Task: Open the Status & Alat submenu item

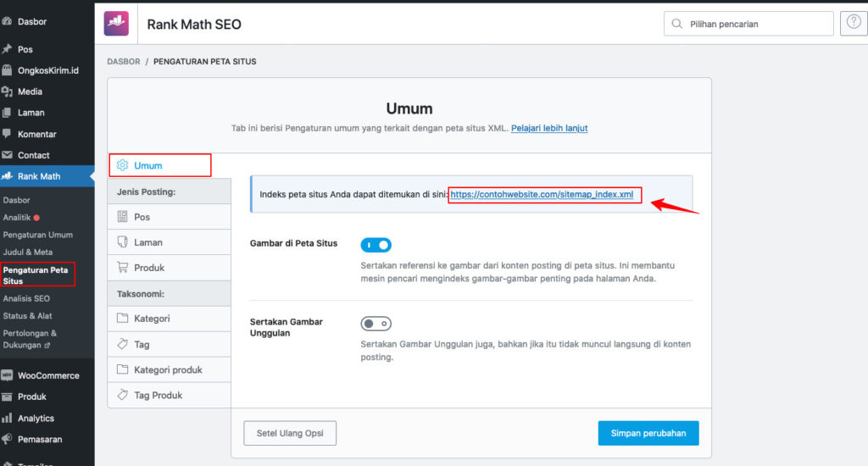Action: [x=27, y=315]
